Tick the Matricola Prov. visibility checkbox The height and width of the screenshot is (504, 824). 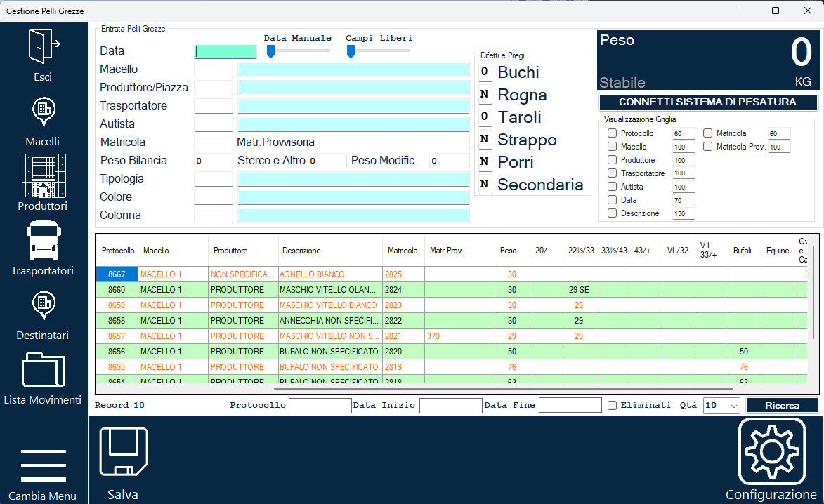click(708, 147)
